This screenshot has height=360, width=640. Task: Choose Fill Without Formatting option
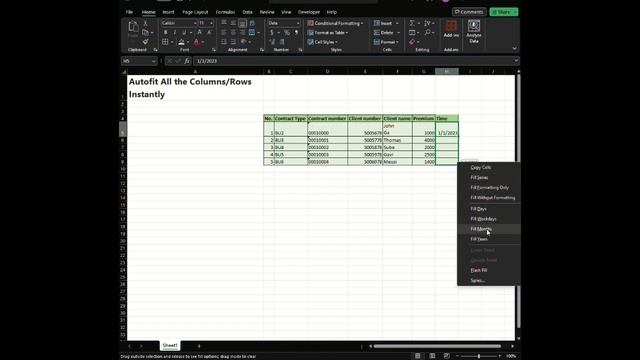point(489,198)
